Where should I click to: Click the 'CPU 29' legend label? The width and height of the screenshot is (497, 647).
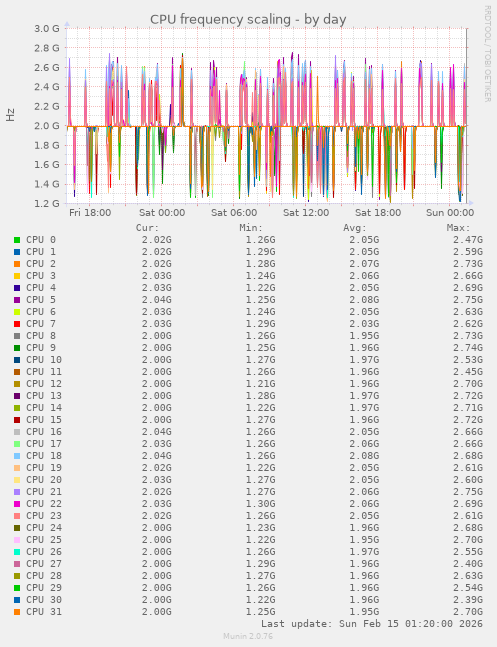pos(44,588)
